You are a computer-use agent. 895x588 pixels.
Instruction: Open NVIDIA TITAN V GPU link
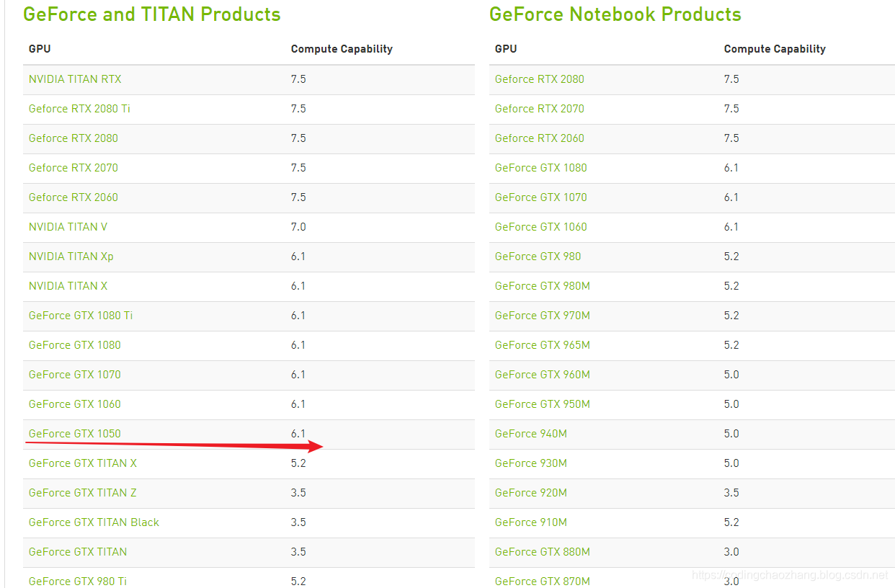pos(68,227)
